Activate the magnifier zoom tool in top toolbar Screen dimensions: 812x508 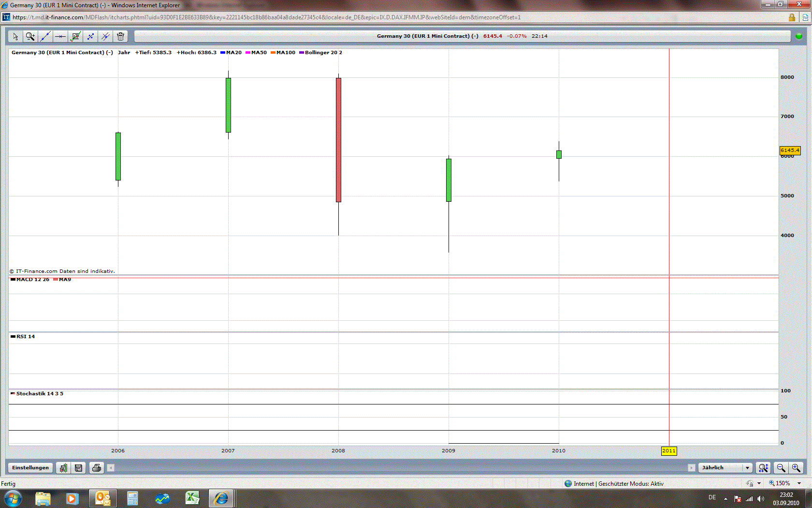30,36
